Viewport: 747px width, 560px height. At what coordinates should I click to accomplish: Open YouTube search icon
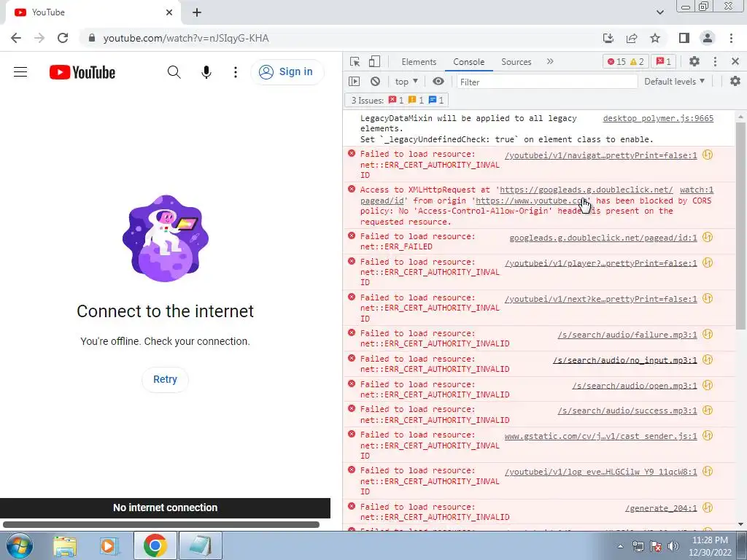[x=174, y=72]
